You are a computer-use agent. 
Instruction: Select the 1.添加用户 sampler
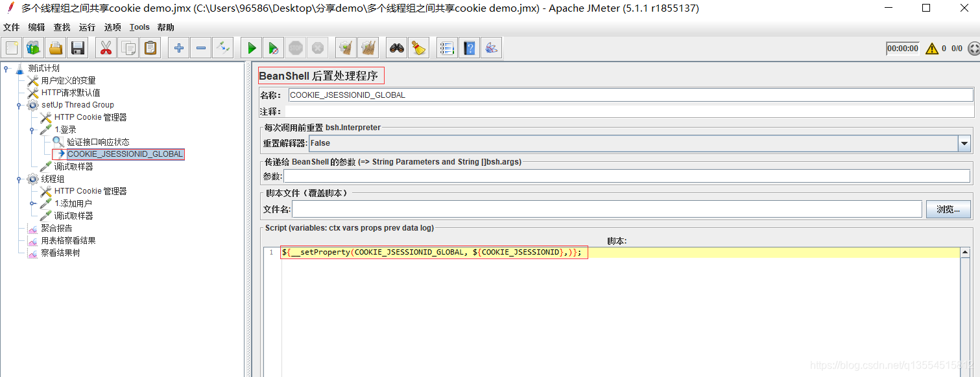[73, 203]
